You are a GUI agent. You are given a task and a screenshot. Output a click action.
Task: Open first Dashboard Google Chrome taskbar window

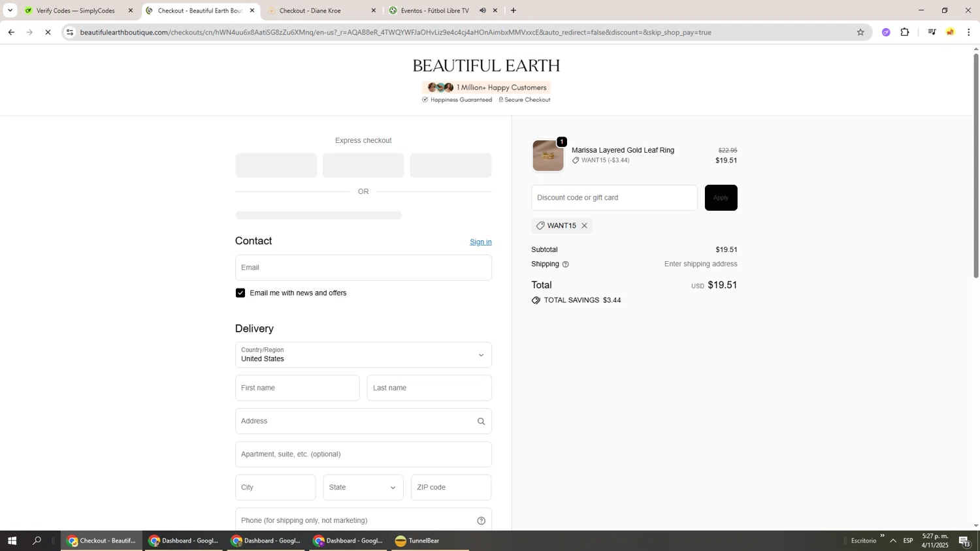pos(183,541)
